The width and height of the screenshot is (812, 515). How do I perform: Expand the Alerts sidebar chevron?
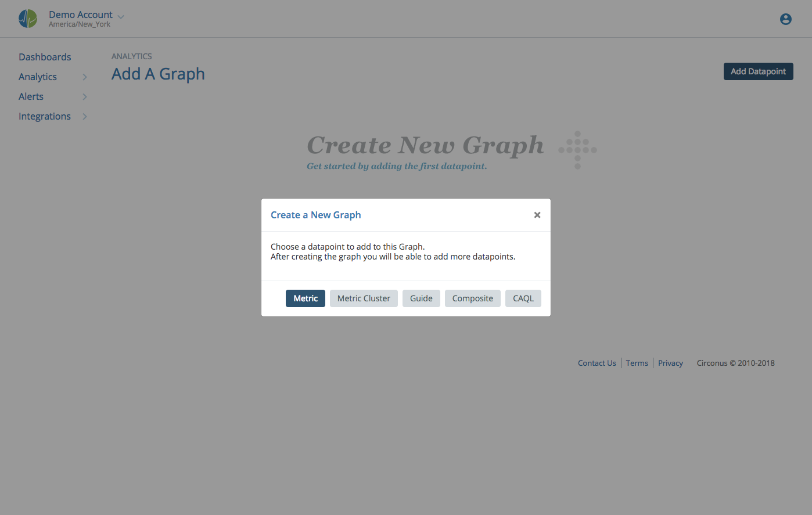[x=85, y=96]
